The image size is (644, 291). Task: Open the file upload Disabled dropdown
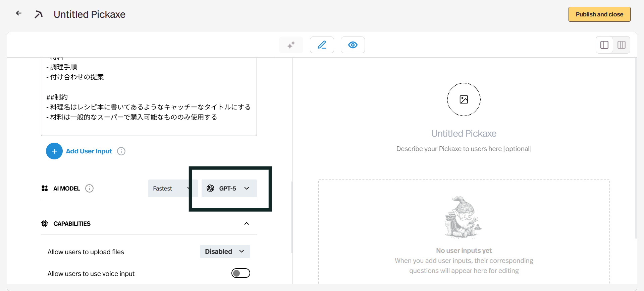[225, 251]
